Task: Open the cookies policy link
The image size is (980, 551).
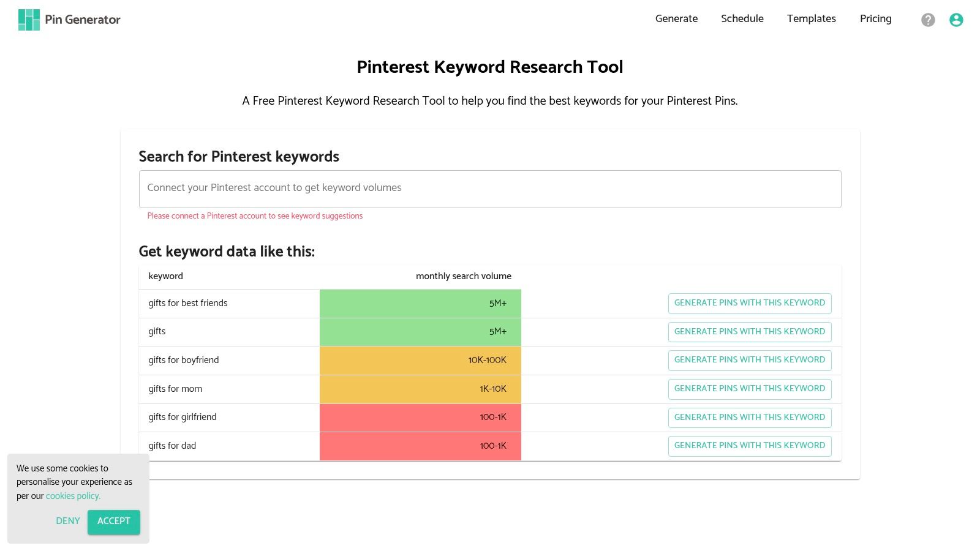Action: (72, 496)
